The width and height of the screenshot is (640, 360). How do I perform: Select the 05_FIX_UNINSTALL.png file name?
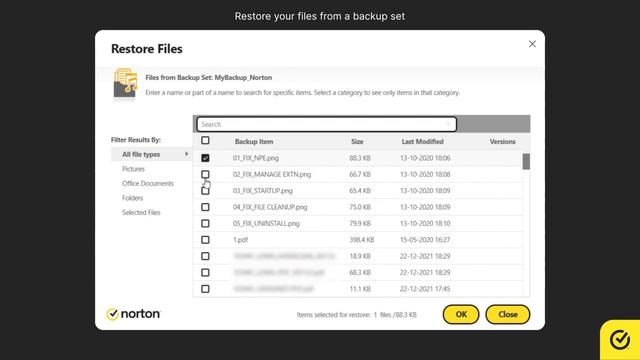click(266, 223)
